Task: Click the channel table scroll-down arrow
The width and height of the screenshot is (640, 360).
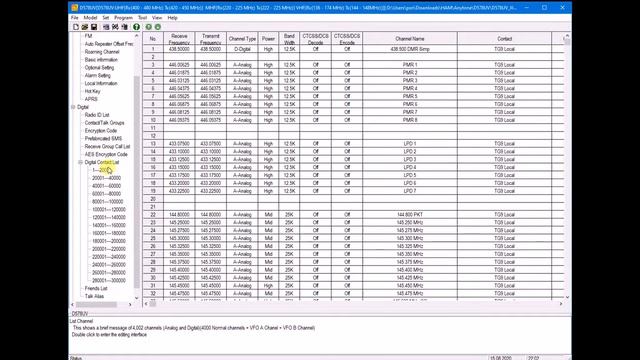Action: [x=567, y=297]
